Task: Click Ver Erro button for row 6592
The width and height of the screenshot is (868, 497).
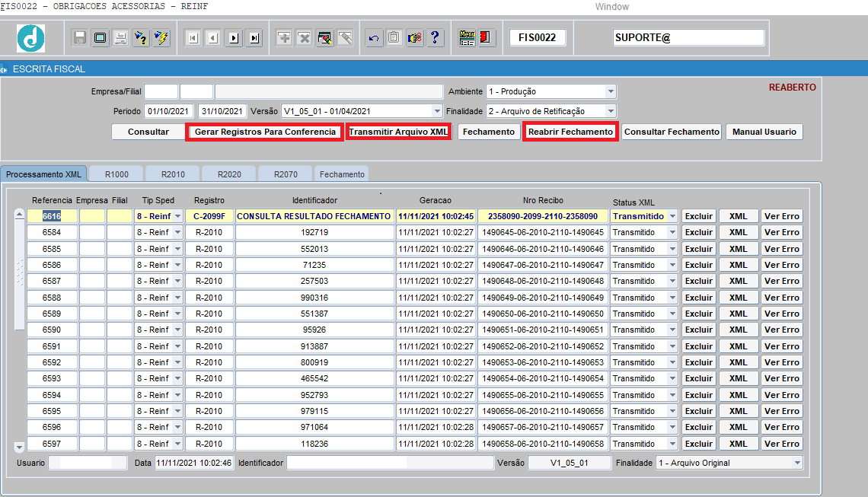Action: pyautogui.click(x=782, y=362)
